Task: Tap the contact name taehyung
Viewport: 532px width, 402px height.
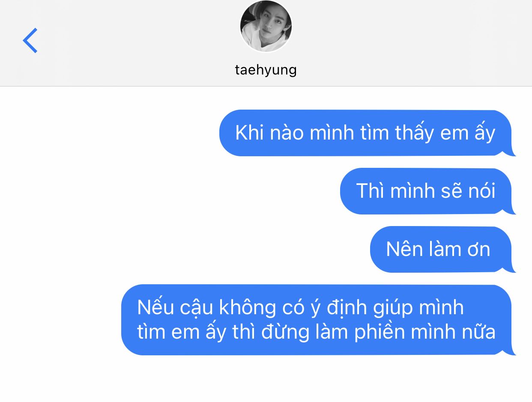Action: coord(266,69)
